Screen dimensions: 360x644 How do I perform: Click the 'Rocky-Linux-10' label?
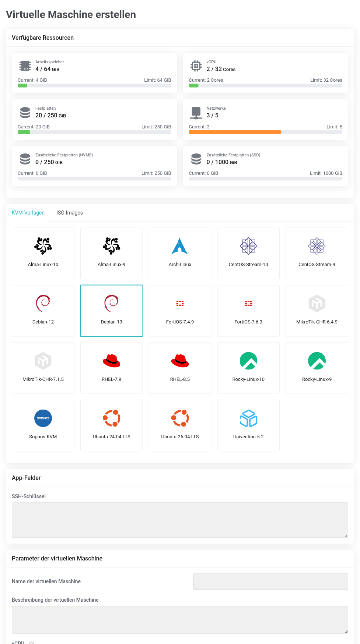pos(248,379)
